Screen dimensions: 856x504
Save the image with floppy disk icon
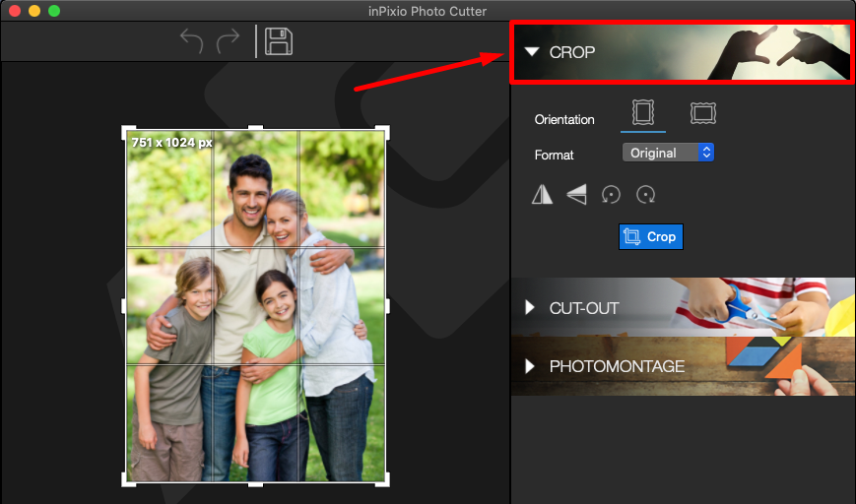(x=279, y=41)
